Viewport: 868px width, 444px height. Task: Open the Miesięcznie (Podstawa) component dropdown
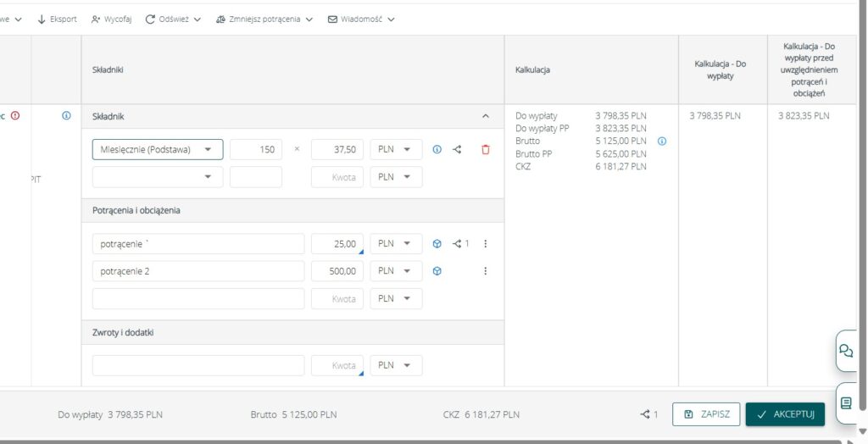pos(158,150)
